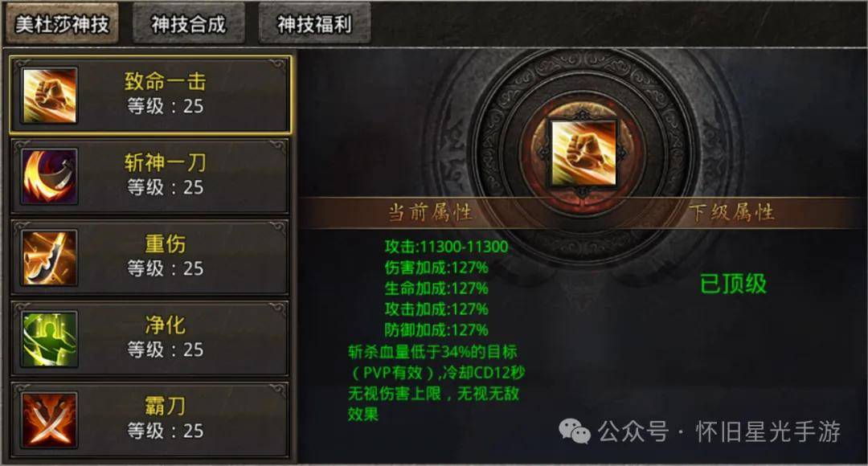Select the 斩神一刀 level 25 entry

pyautogui.click(x=150, y=177)
